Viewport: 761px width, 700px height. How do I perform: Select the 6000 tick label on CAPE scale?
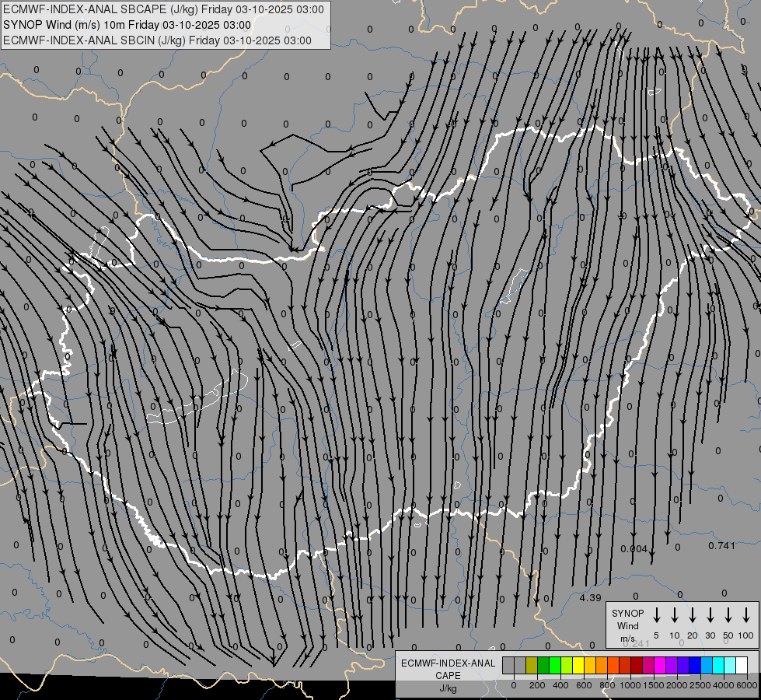tap(747, 684)
